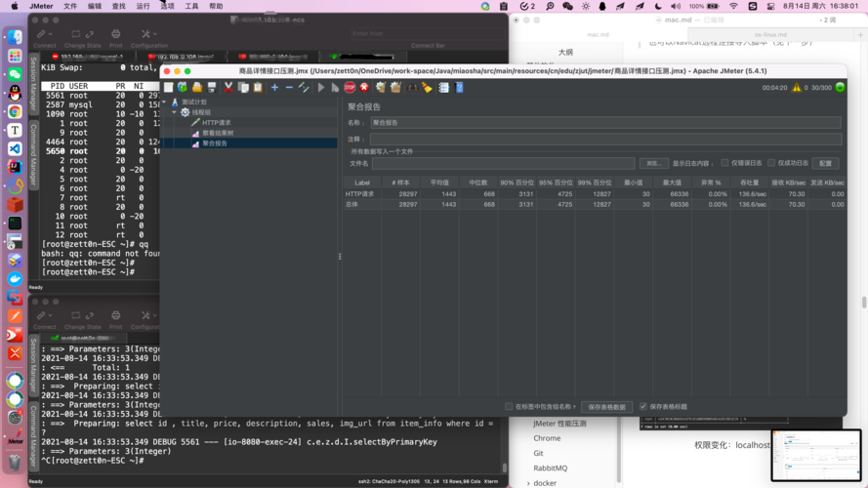Open the Help question mark icon in JMeter
This screenshot has height=488, width=868.
click(x=459, y=88)
